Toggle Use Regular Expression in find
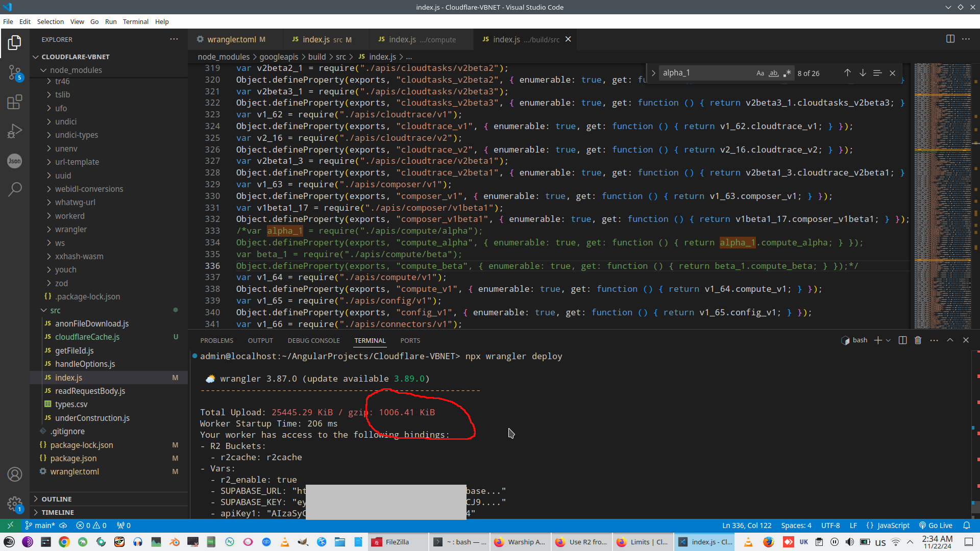 [787, 73]
